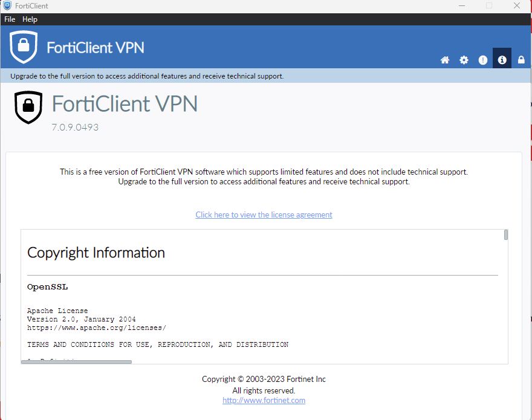Click the Apache licenses URL text
532x420 pixels.
coord(97,328)
